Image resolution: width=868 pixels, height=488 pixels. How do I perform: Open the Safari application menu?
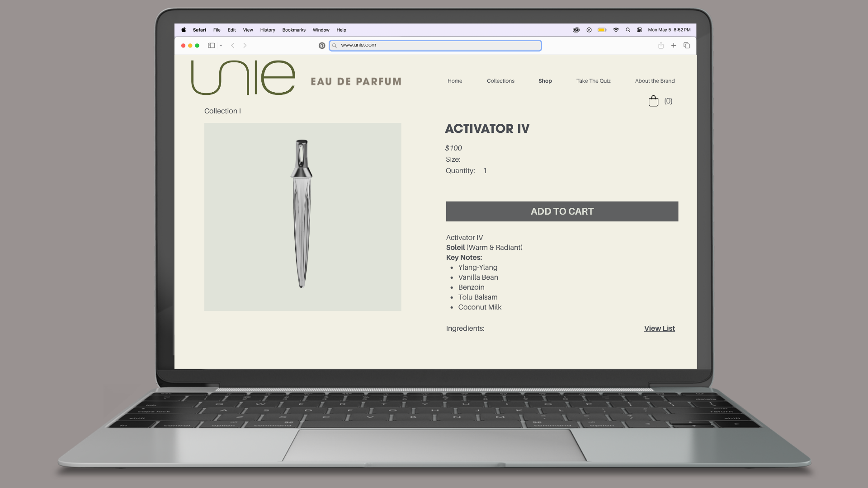pos(199,30)
